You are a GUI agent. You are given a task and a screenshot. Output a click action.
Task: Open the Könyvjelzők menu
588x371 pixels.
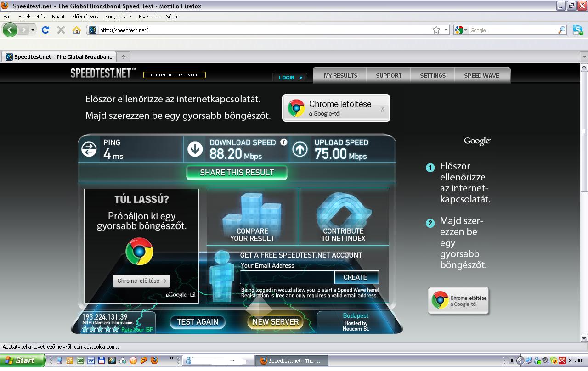point(118,17)
